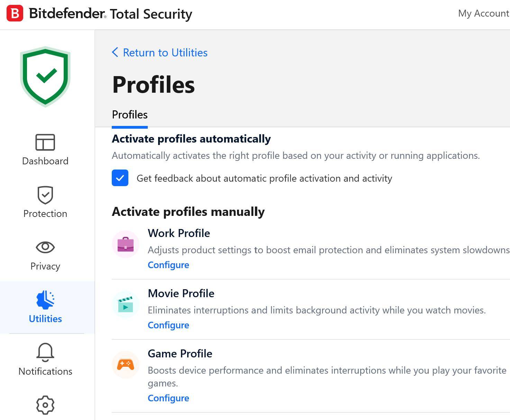Viewport: 510px width, 420px height.
Task: Open the Privacy eye icon
Action: 45,247
